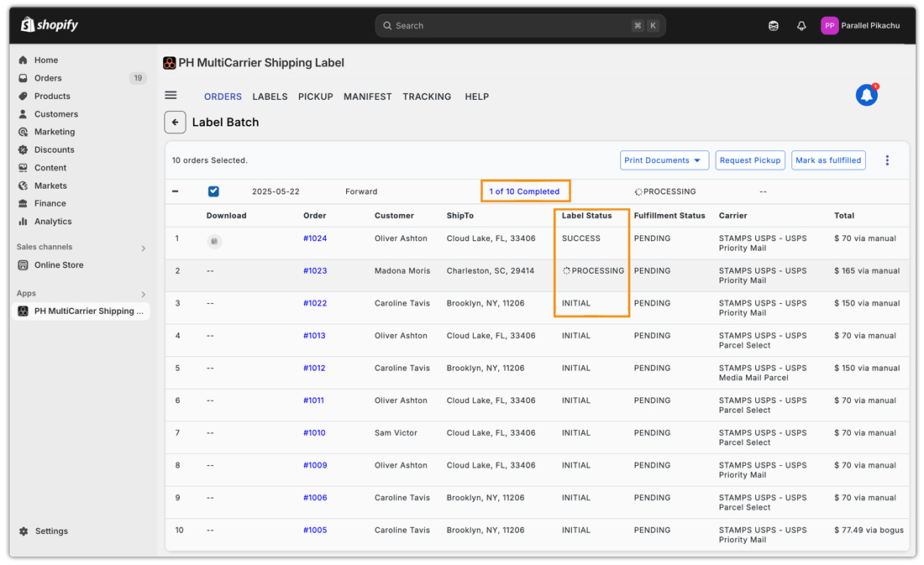Switch to the PICKUP tab

click(x=315, y=97)
